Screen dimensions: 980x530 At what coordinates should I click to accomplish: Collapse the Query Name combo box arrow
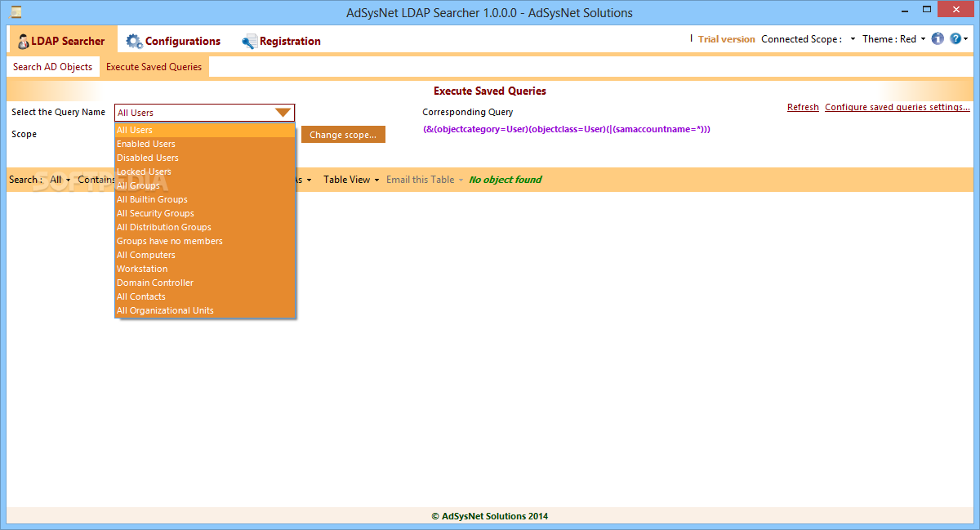pyautogui.click(x=283, y=113)
